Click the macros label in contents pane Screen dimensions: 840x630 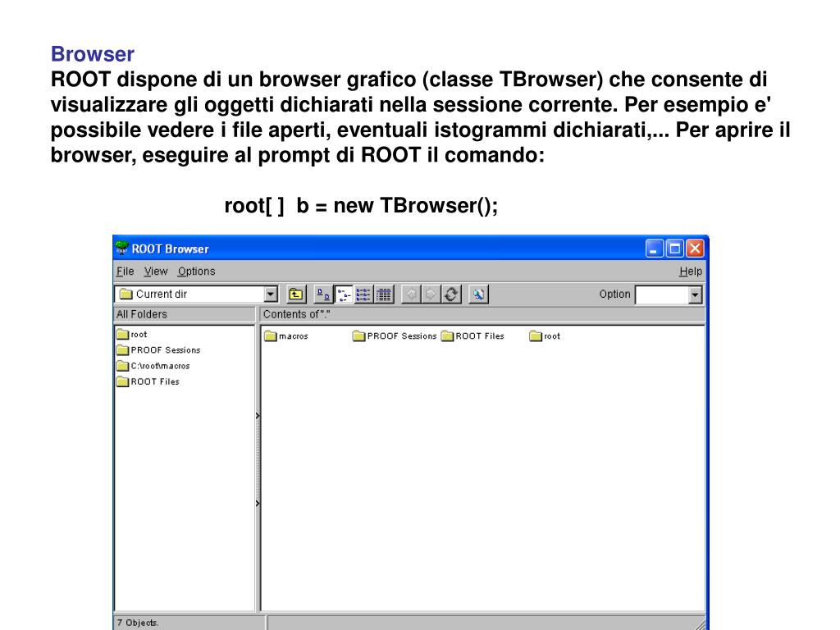294,336
